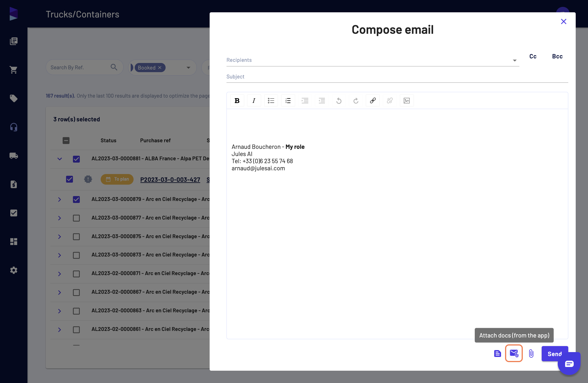This screenshot has width=588, height=383.
Task: Click the remove link icon
Action: click(x=390, y=100)
